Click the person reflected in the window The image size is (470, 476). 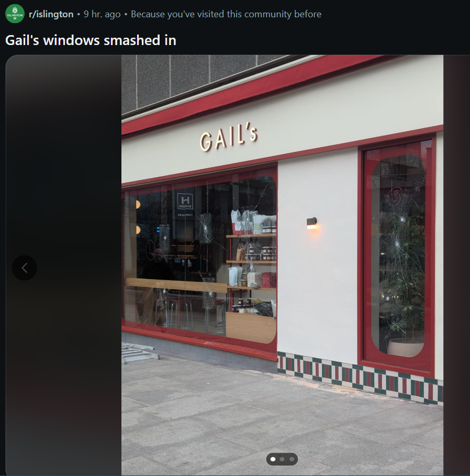point(158,264)
